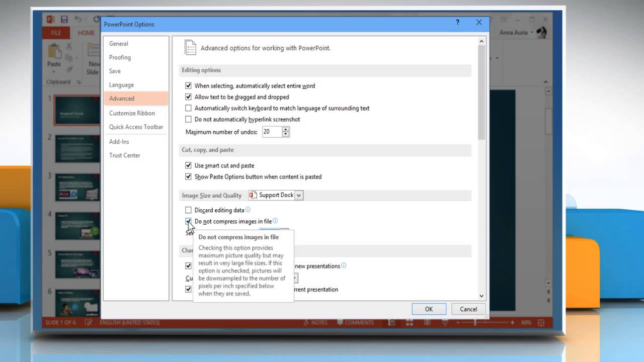Click Anna Auria account avatar picture
This screenshot has height=362, width=644.
point(541,33)
